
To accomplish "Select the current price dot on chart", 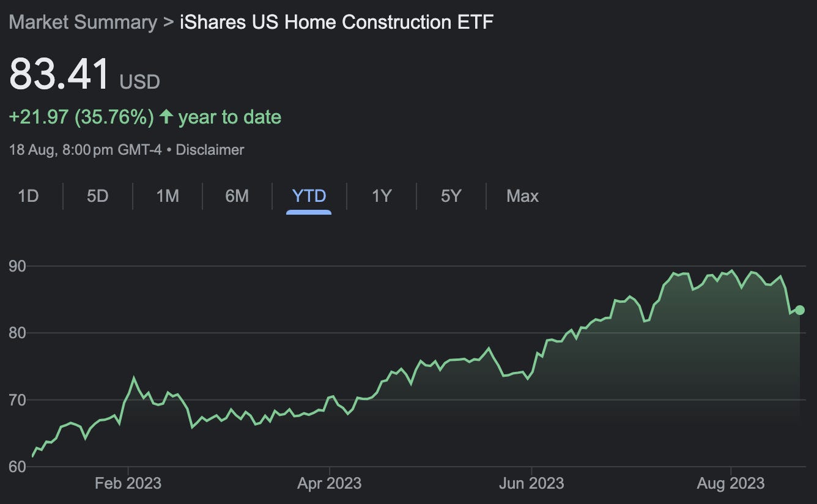I will [798, 311].
